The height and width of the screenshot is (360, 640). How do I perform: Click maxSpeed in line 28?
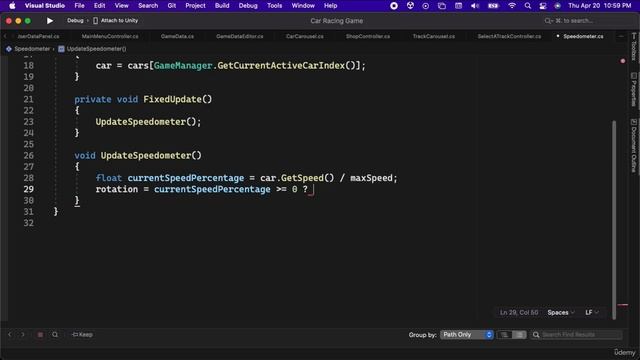pos(371,178)
